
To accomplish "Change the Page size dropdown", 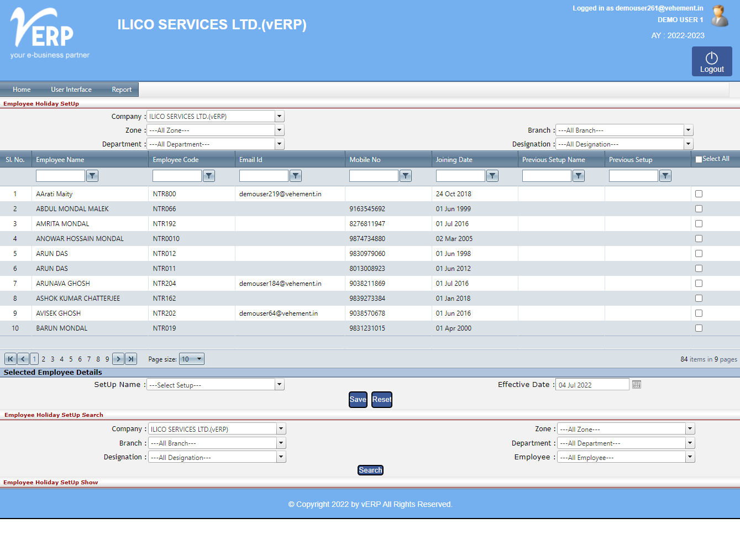I will [192, 359].
